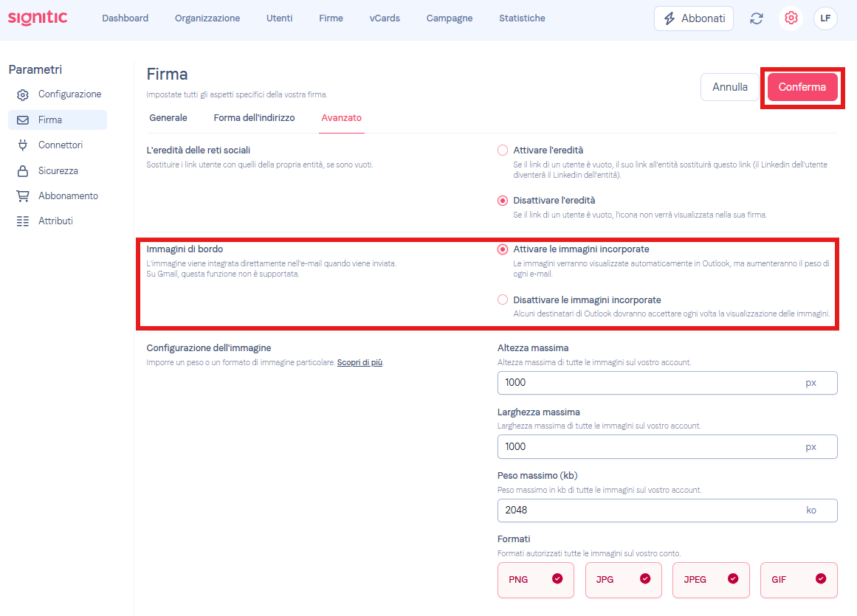The width and height of the screenshot is (857, 616).
Task: Click the Formati label
Action: 514,539
